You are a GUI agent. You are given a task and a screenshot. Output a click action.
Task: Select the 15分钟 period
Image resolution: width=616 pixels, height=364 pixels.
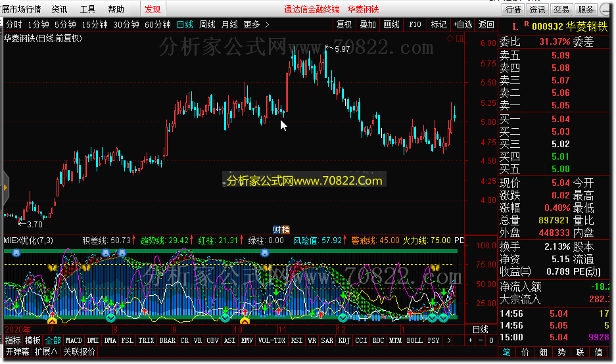pos(95,25)
